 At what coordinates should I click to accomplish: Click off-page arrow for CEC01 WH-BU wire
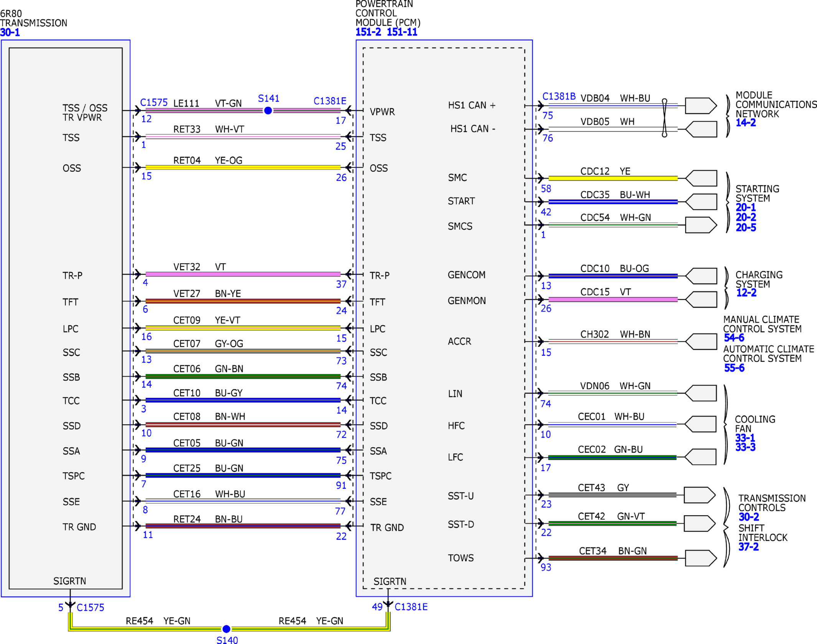(x=700, y=424)
